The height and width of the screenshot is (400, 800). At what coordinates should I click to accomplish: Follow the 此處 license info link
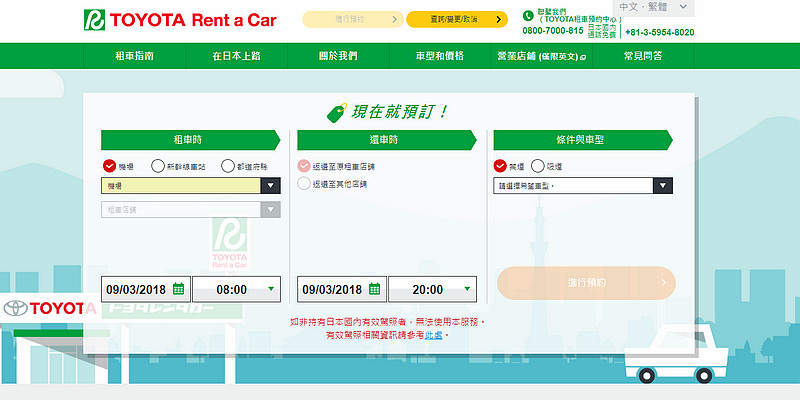[432, 335]
